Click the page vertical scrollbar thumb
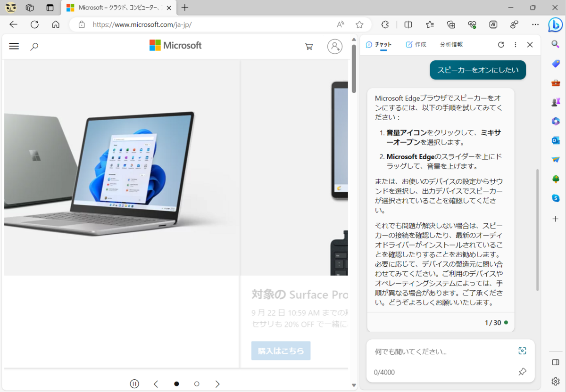The height and width of the screenshot is (392, 566). (354, 69)
